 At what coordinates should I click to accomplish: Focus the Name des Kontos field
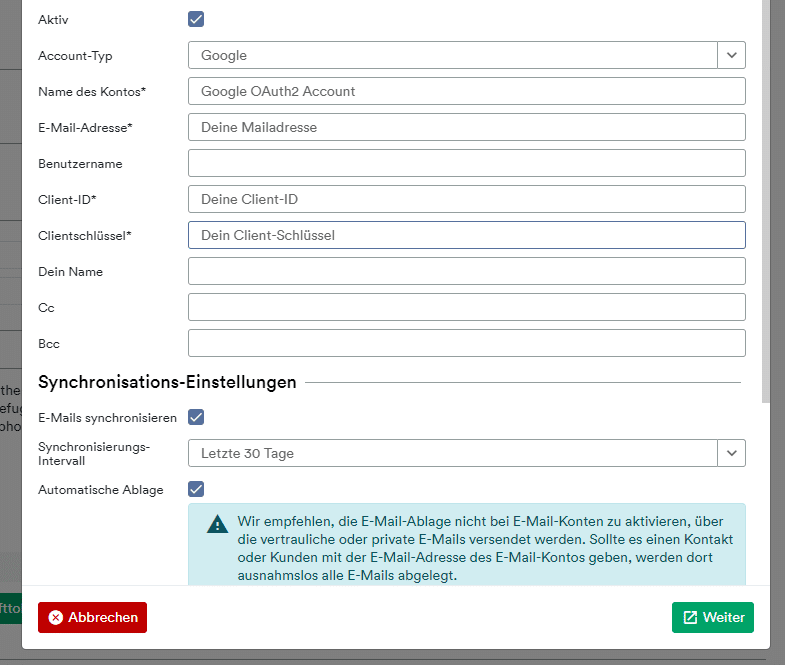[467, 91]
